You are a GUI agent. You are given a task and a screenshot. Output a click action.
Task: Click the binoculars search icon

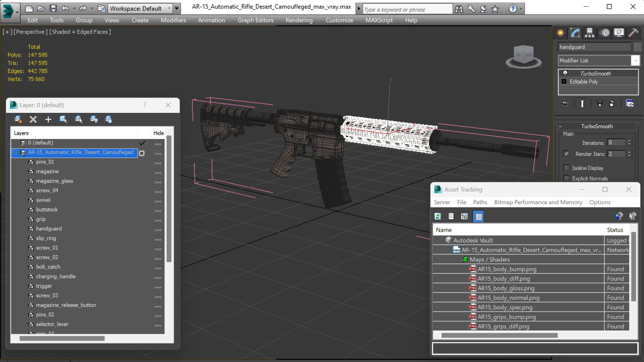tap(459, 9)
